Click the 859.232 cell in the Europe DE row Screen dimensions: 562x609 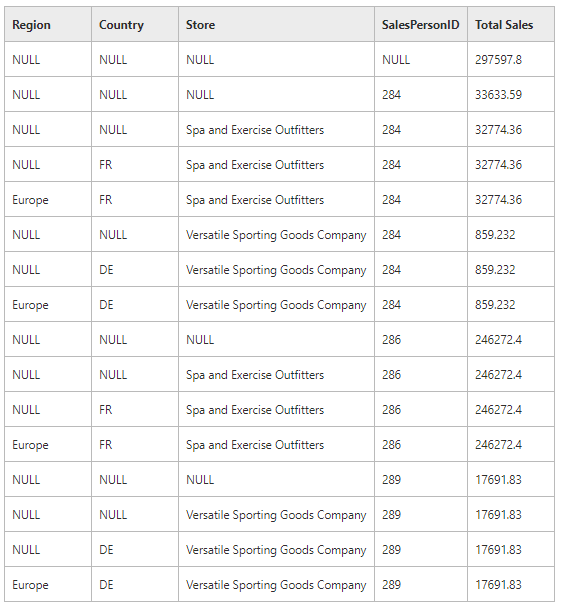511,304
